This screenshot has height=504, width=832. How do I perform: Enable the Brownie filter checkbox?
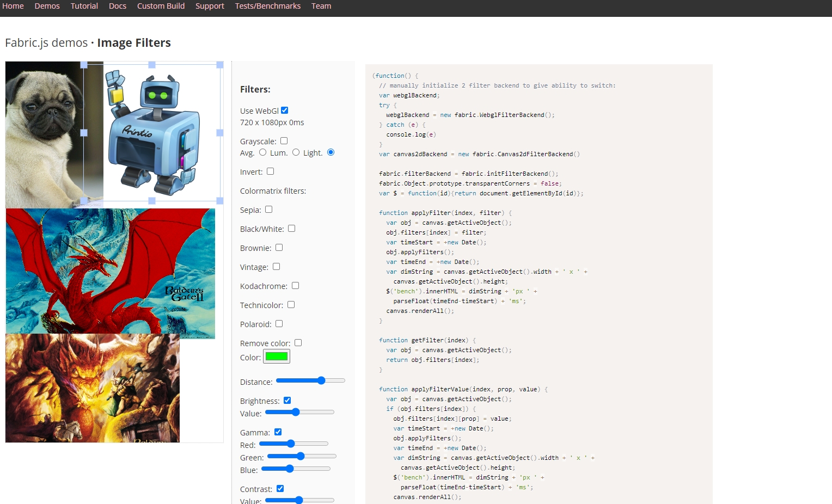pos(279,247)
